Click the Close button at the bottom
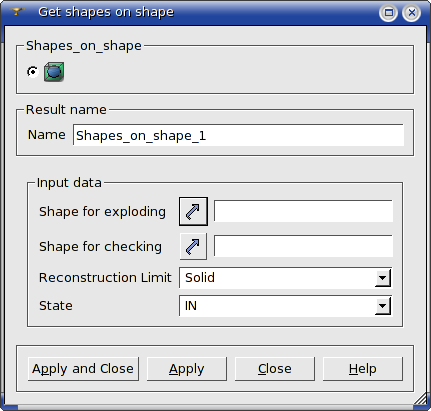 coord(275,369)
